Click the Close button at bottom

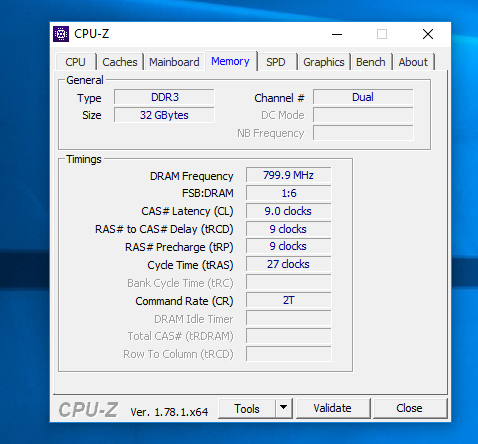click(x=409, y=408)
